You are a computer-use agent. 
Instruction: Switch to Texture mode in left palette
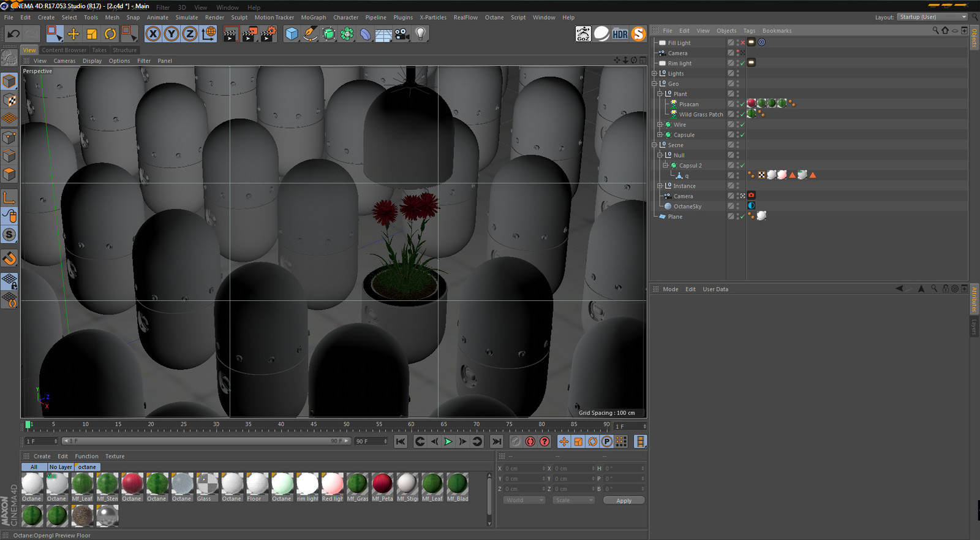pyautogui.click(x=9, y=100)
